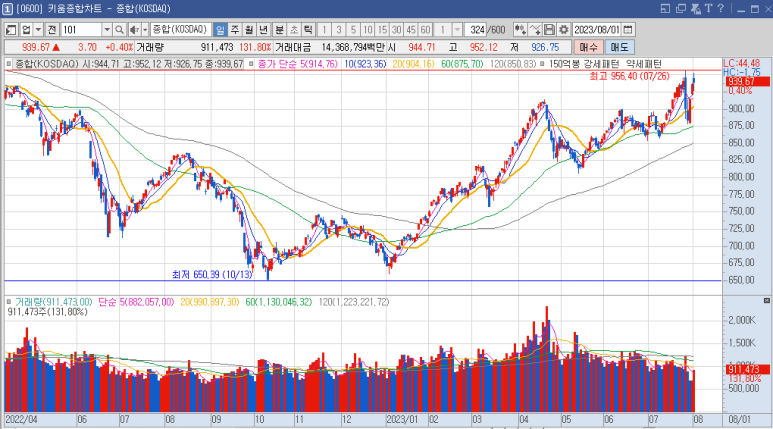Click the 매수 buy button

(588, 47)
